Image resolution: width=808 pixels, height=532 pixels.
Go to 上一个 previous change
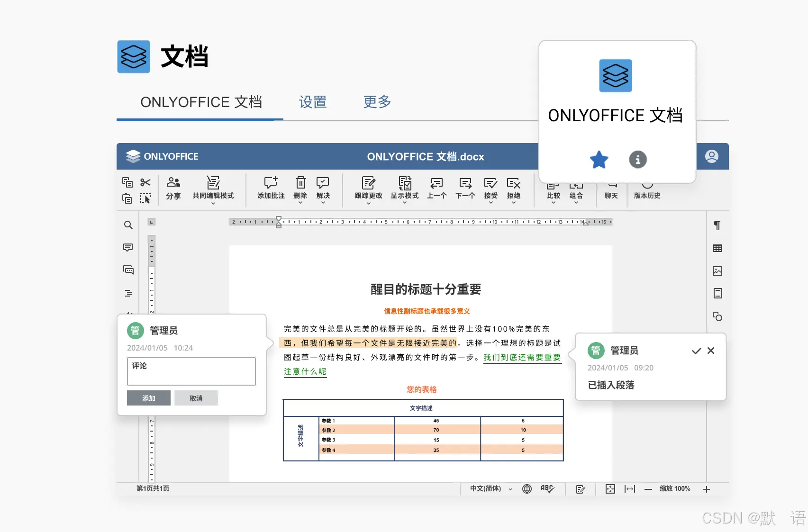437,188
